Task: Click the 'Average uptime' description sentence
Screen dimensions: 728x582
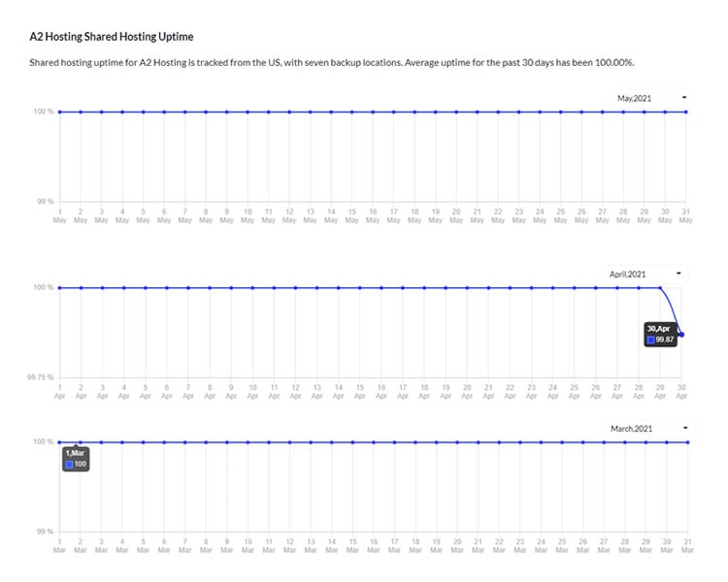Action: [x=519, y=63]
